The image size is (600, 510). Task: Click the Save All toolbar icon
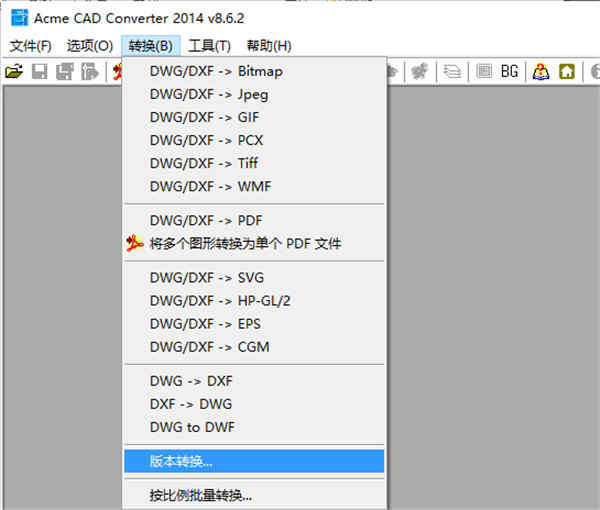pyautogui.click(x=65, y=72)
